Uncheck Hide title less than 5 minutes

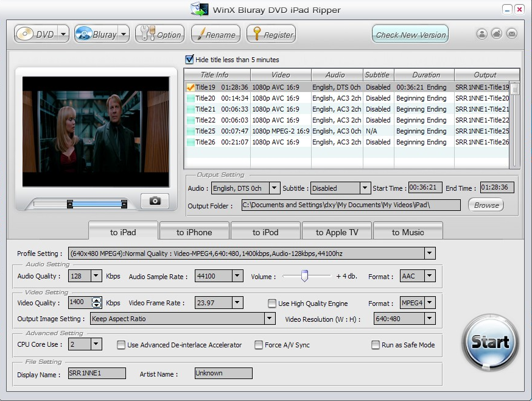[x=189, y=60]
